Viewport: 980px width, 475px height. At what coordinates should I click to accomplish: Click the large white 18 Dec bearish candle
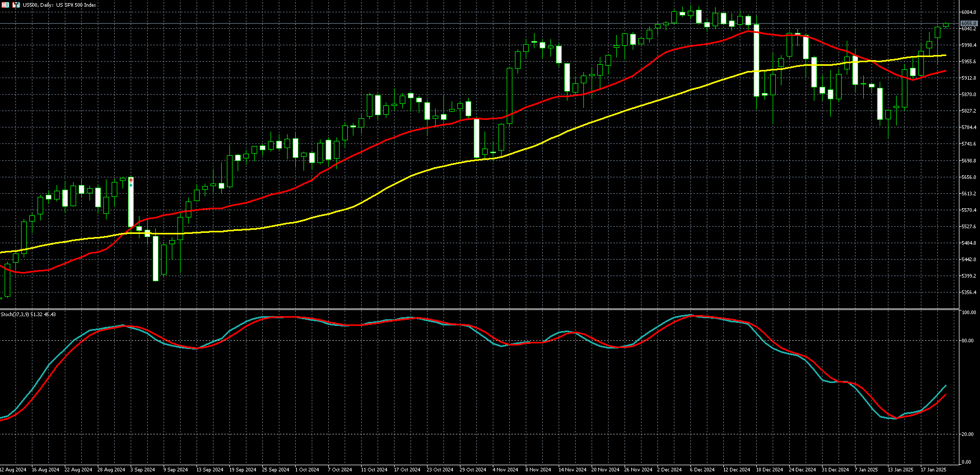pyautogui.click(x=756, y=60)
